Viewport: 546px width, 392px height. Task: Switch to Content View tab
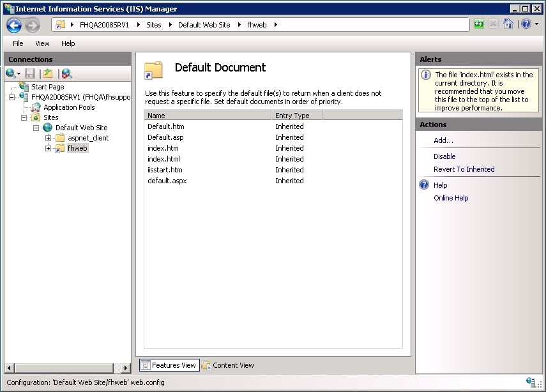tap(229, 365)
